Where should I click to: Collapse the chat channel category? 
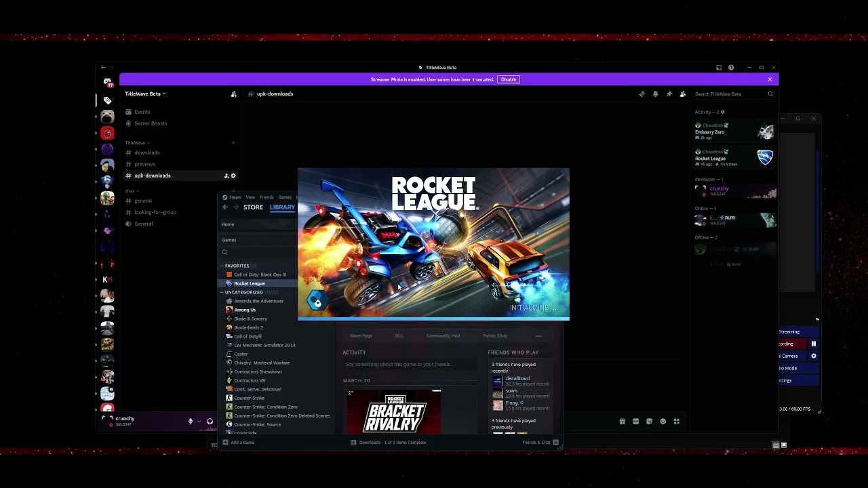tap(132, 191)
